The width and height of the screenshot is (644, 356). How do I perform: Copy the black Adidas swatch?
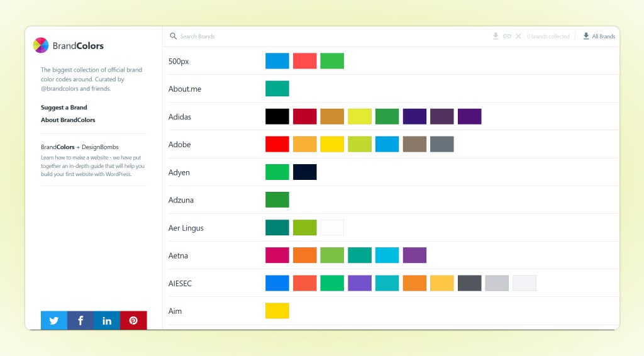click(x=277, y=116)
